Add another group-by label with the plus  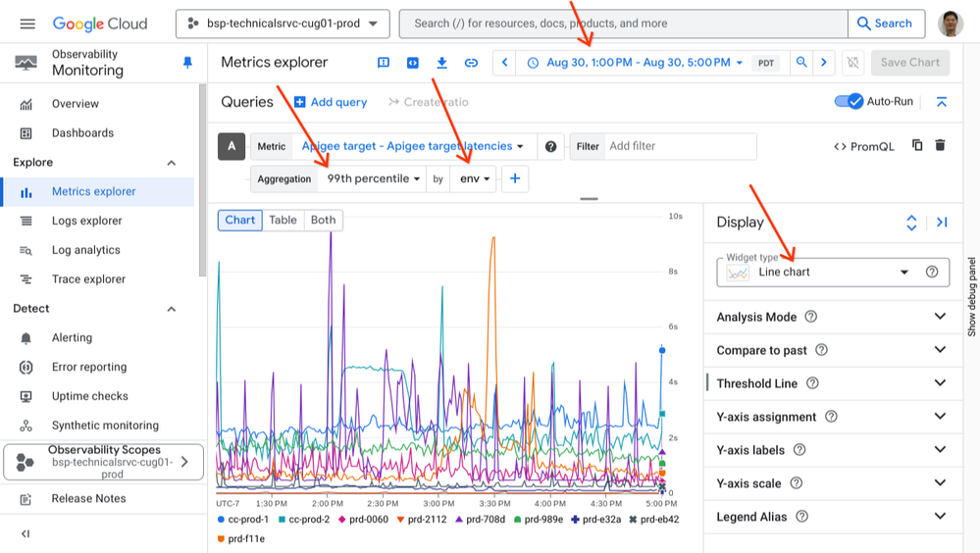pyautogui.click(x=515, y=178)
